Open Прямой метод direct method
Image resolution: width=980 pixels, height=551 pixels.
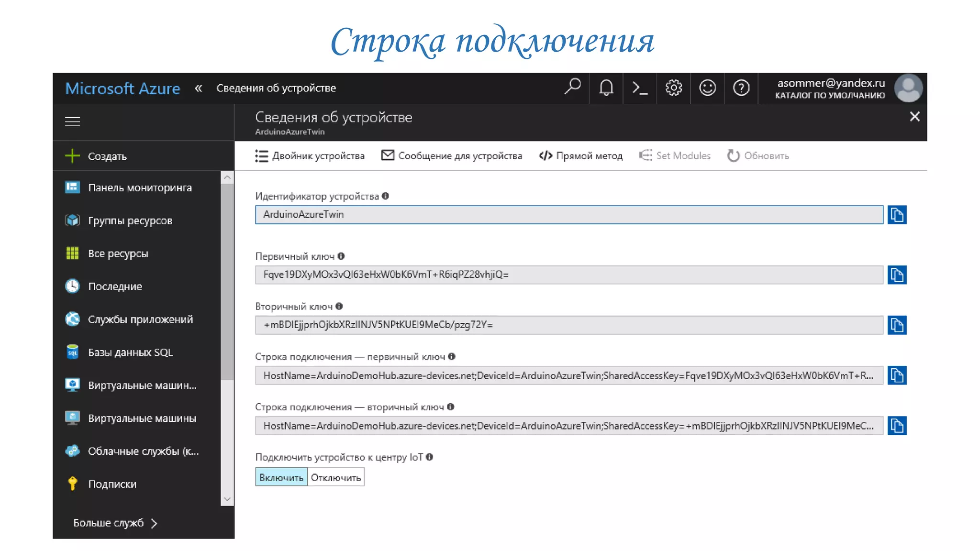581,156
